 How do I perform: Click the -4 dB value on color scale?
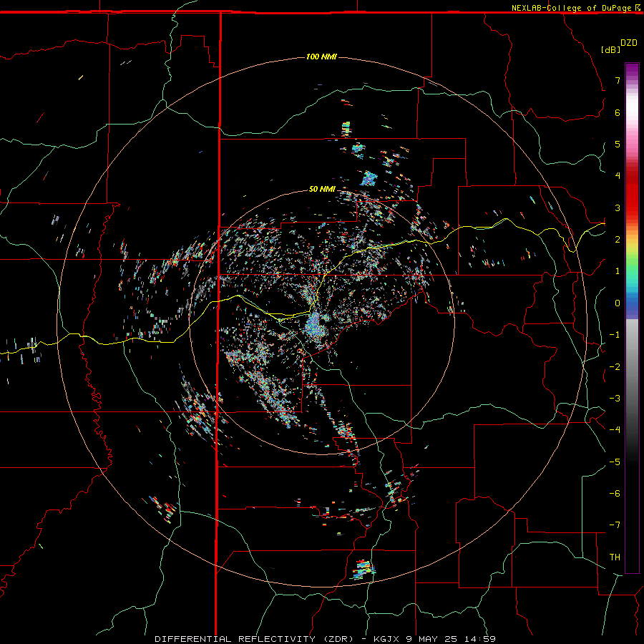(615, 430)
